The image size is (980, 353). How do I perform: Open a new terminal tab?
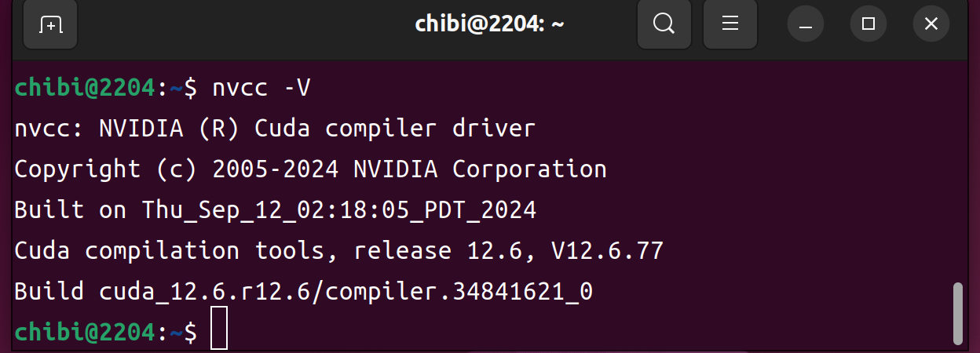50,24
